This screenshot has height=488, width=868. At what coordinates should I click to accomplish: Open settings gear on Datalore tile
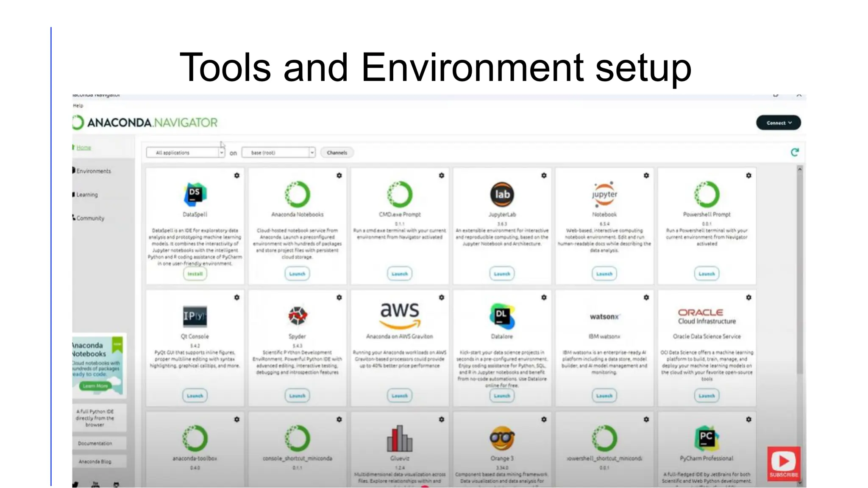pos(544,297)
